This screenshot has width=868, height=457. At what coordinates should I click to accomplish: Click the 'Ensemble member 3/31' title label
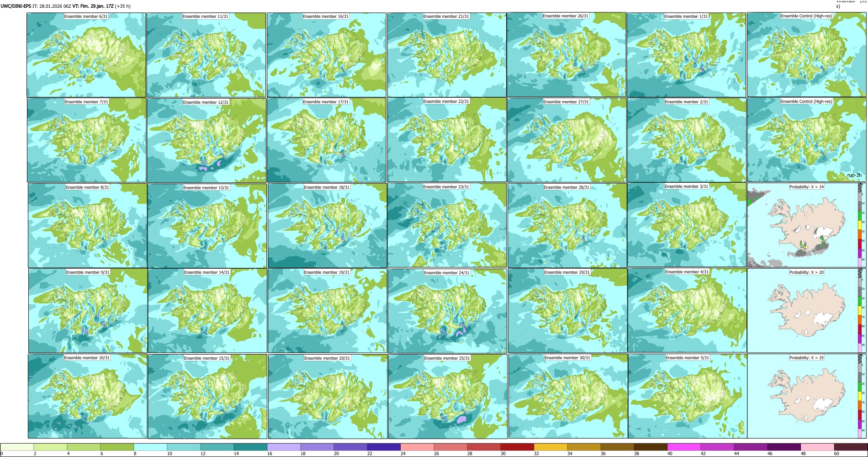(x=686, y=186)
